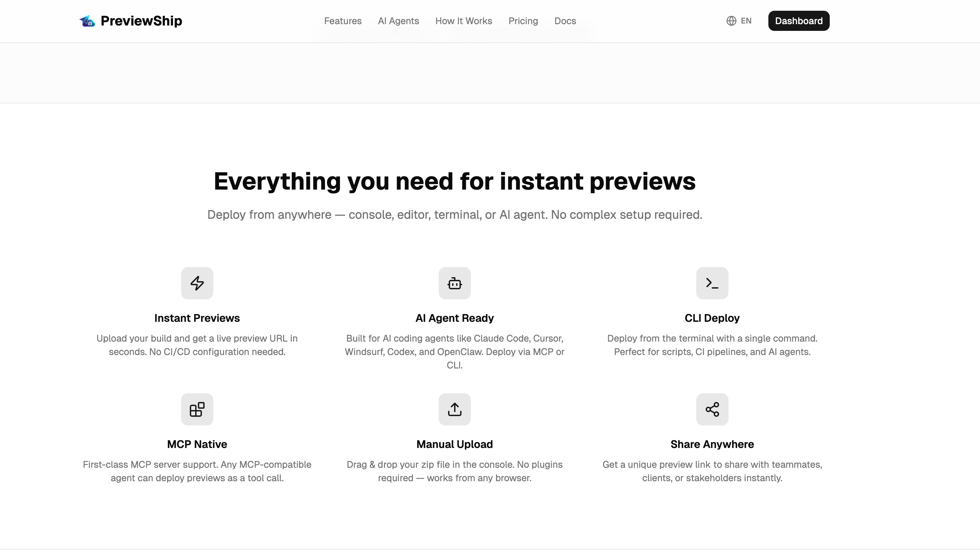Viewport: 980px width, 551px height.
Task: Click the robot AI Agent Ready icon
Action: click(x=455, y=283)
